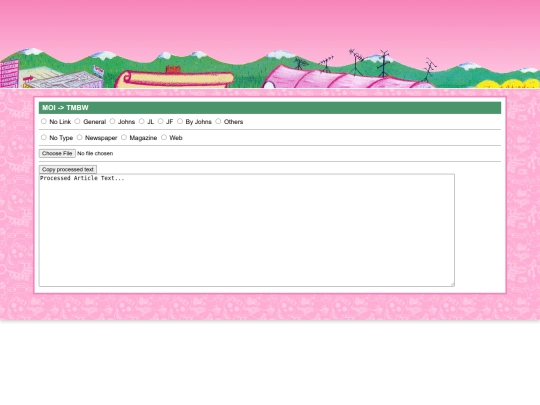Choose the Others radio button

pos(218,121)
